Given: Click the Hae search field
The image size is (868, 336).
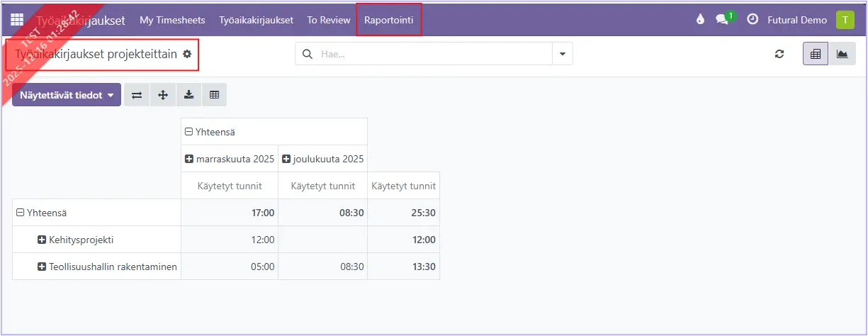Looking at the screenshot, I should click(x=432, y=54).
